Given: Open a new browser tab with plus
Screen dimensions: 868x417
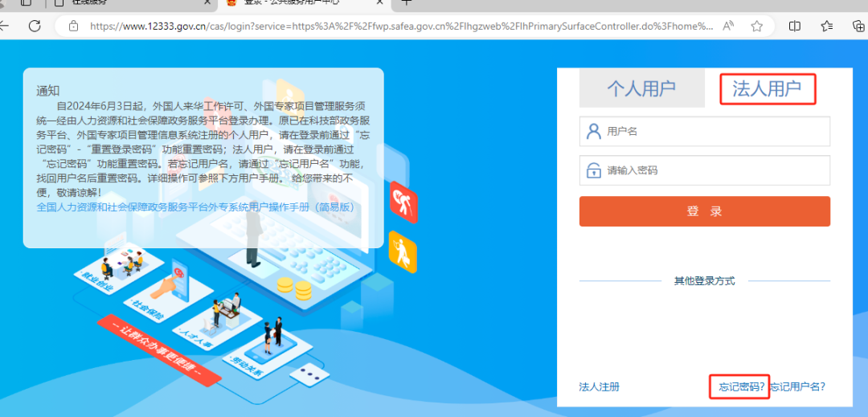Looking at the screenshot, I should pyautogui.click(x=407, y=2).
